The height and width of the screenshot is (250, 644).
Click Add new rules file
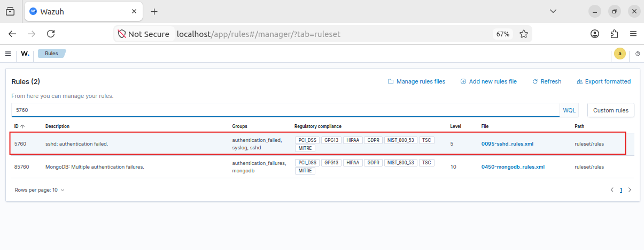pyautogui.click(x=488, y=81)
